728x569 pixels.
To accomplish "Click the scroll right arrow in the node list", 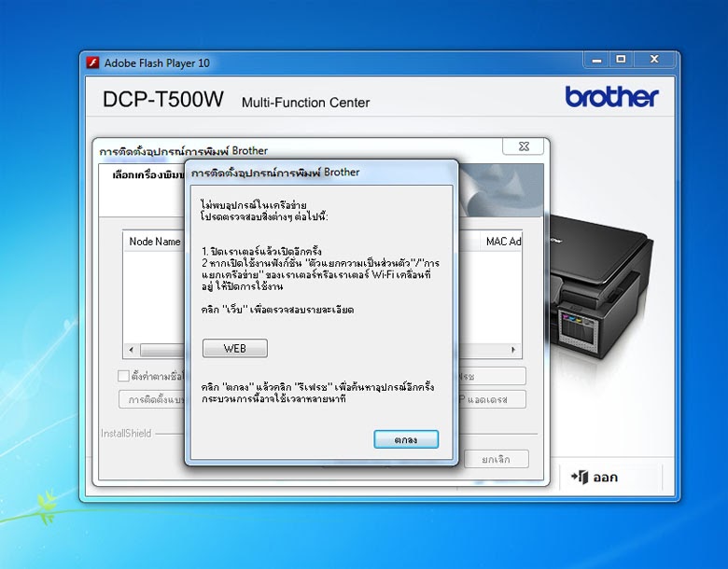I will tap(513, 350).
